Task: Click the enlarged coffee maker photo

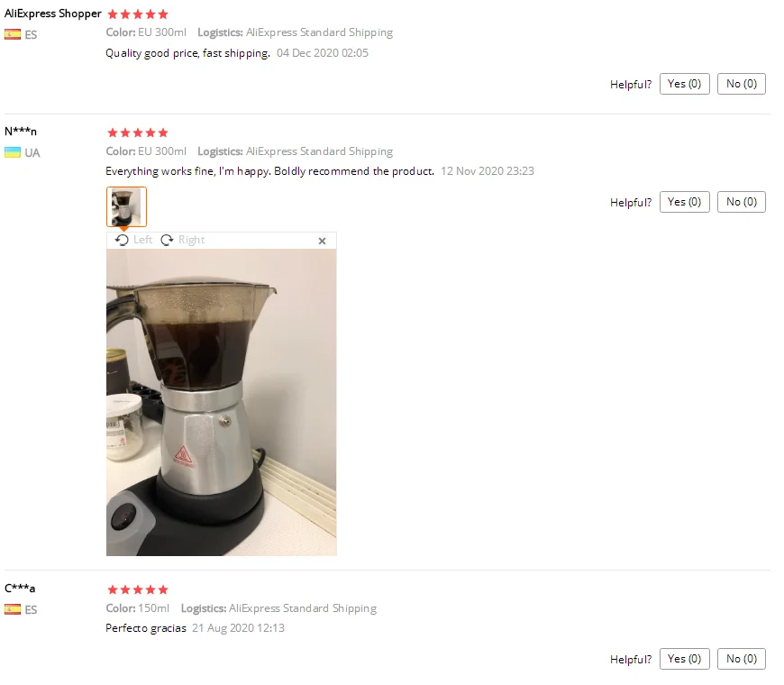Action: click(222, 403)
